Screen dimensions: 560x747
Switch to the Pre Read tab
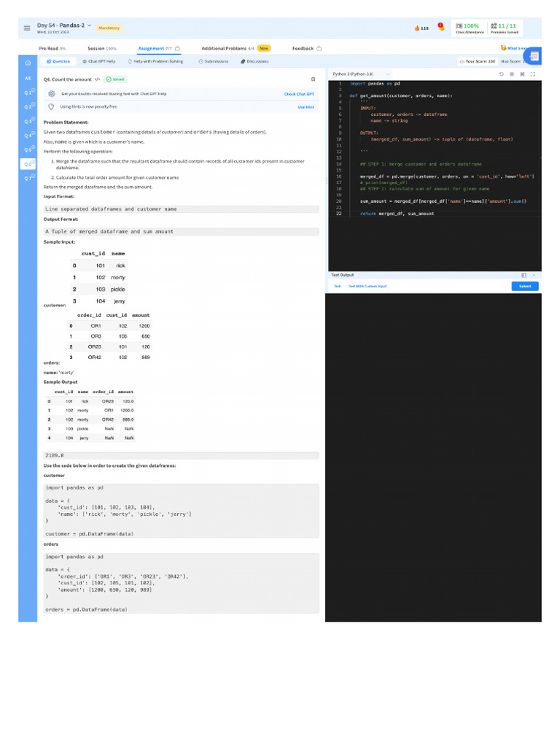point(52,49)
